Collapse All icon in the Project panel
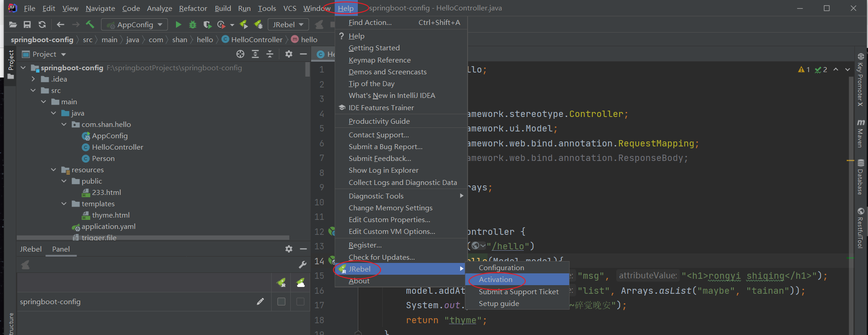The width and height of the screenshot is (868, 335). 270,54
